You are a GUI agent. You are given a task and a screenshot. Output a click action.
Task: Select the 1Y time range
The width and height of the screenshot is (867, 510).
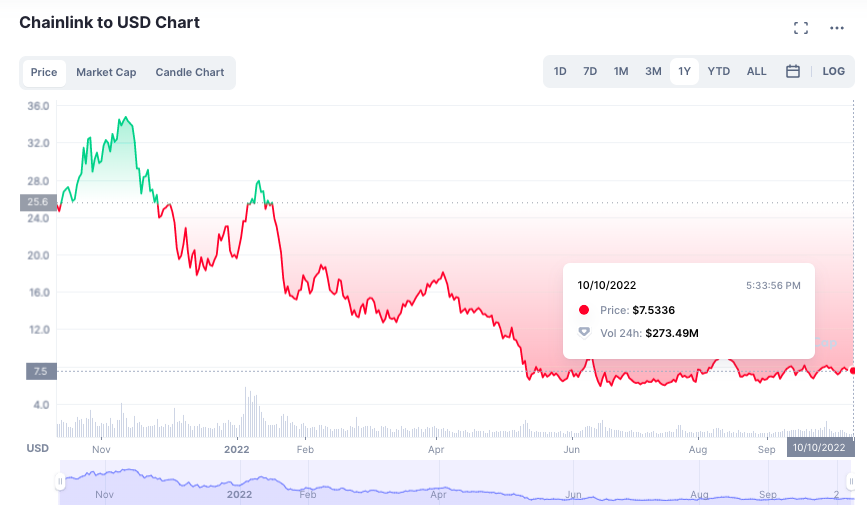tap(685, 71)
